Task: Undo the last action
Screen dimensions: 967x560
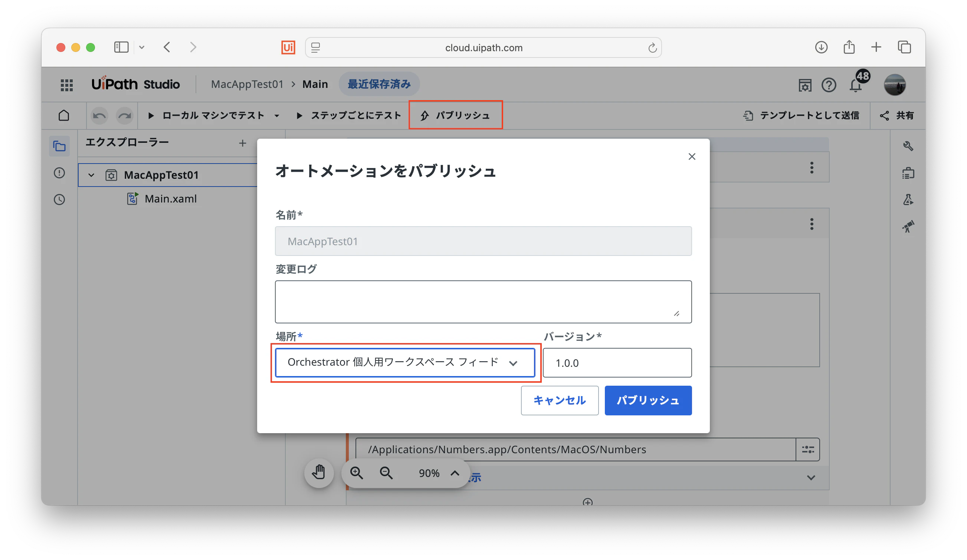Action: point(99,115)
